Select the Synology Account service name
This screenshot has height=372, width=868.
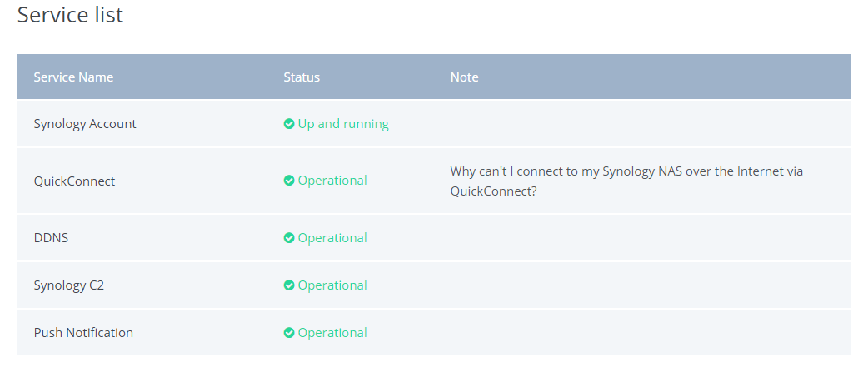coord(85,124)
